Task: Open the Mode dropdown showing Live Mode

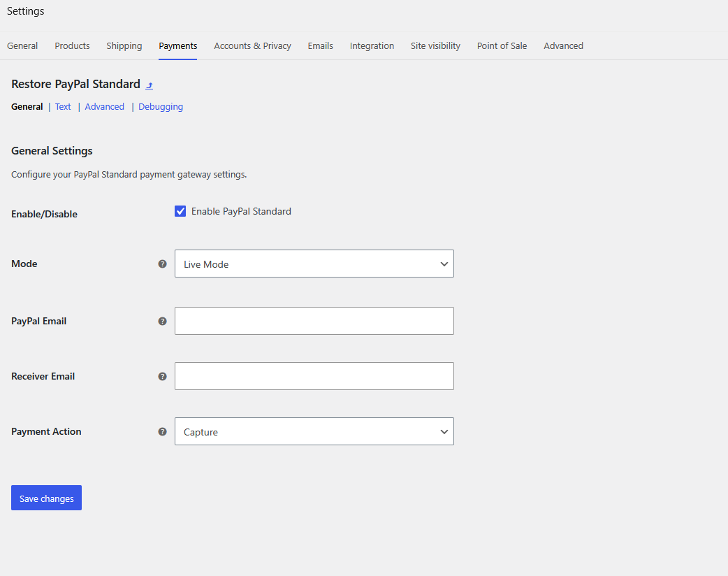Action: [314, 264]
